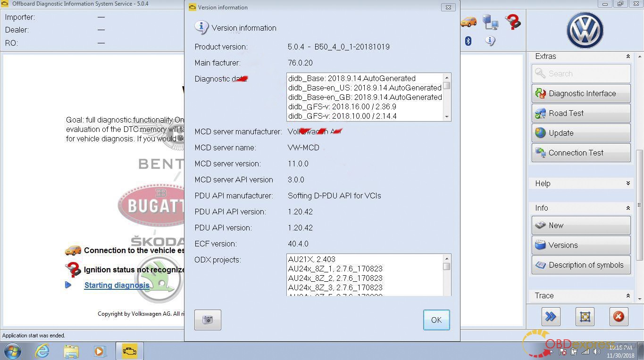Select didb_Base-en_US entry in diagnostic data
Image resolution: width=644 pixels, height=360 pixels.
point(365,88)
